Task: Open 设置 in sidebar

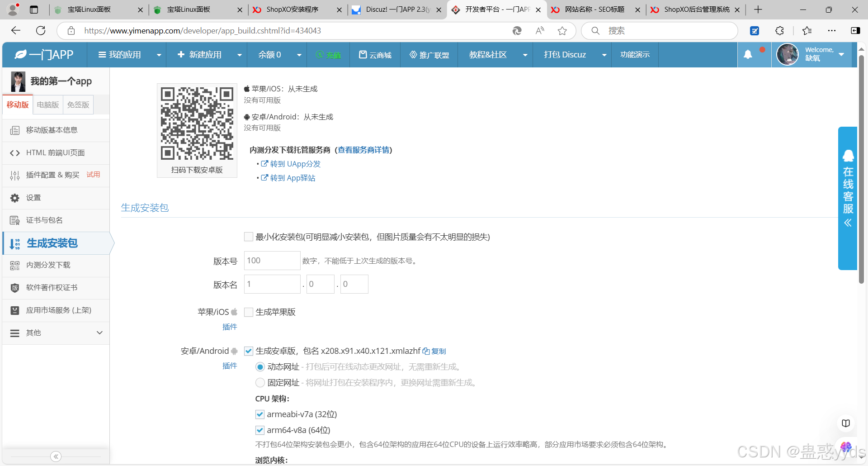Action: 56,198
